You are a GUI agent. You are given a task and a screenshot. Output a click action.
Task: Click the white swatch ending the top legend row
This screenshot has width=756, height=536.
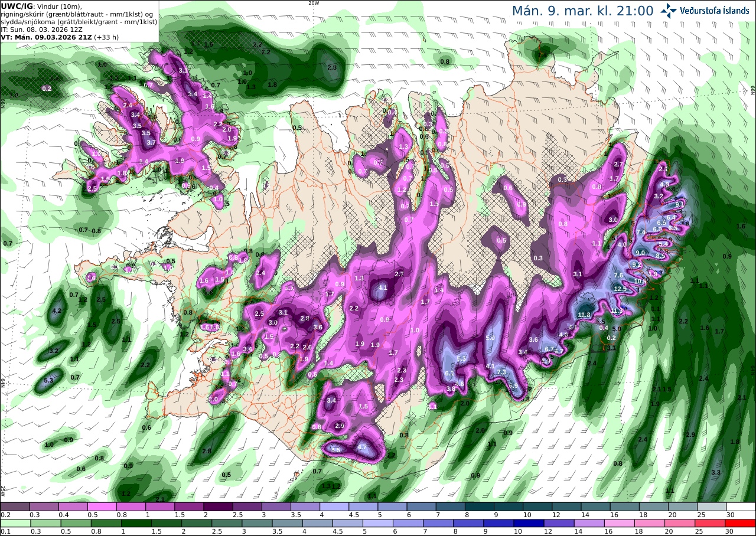(741, 506)
